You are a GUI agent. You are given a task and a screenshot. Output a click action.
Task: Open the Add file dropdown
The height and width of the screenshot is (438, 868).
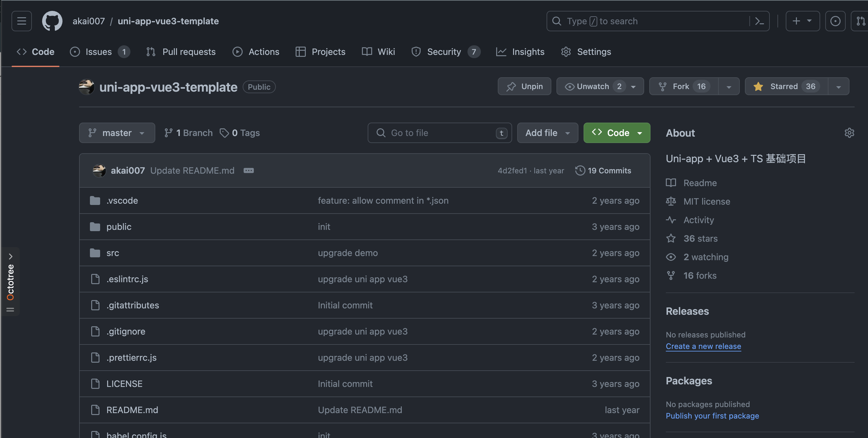[548, 132]
